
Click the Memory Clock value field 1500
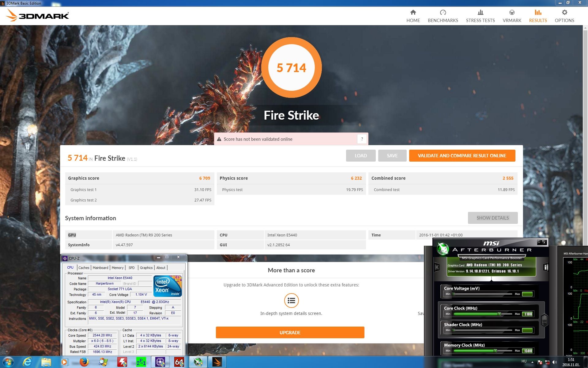(527, 351)
